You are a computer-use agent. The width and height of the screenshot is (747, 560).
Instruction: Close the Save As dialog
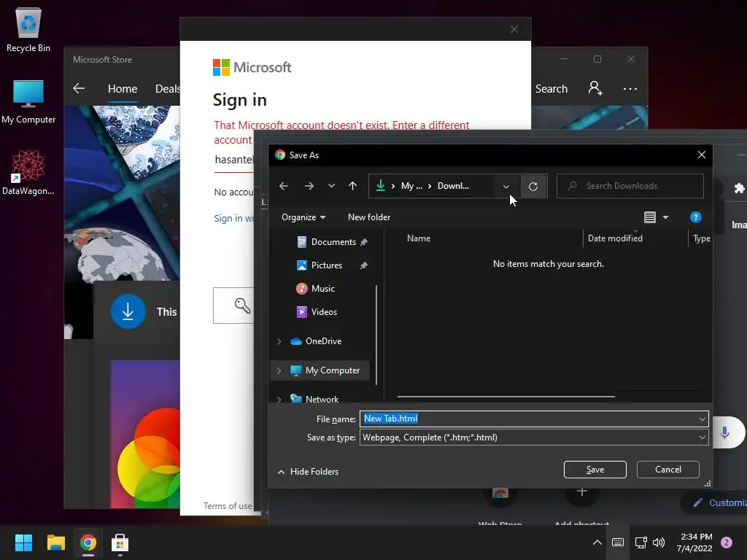[701, 155]
